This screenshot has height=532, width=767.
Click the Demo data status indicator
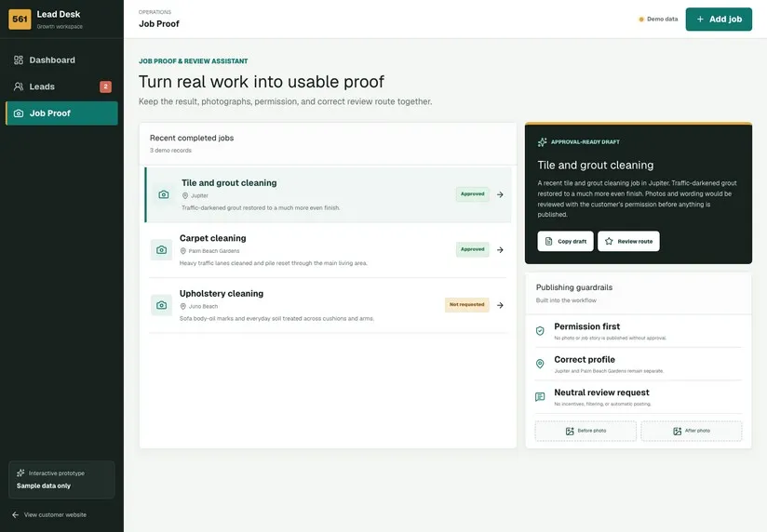tap(658, 20)
